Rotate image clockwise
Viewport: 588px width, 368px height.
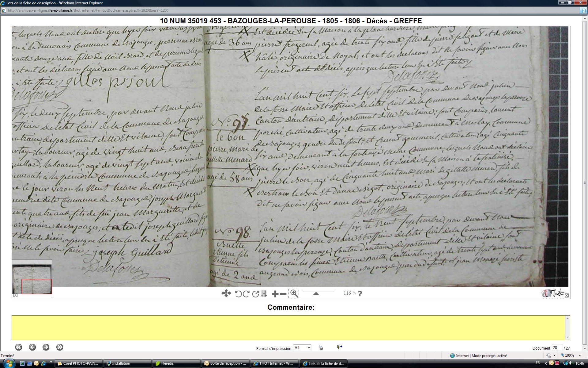point(246,294)
